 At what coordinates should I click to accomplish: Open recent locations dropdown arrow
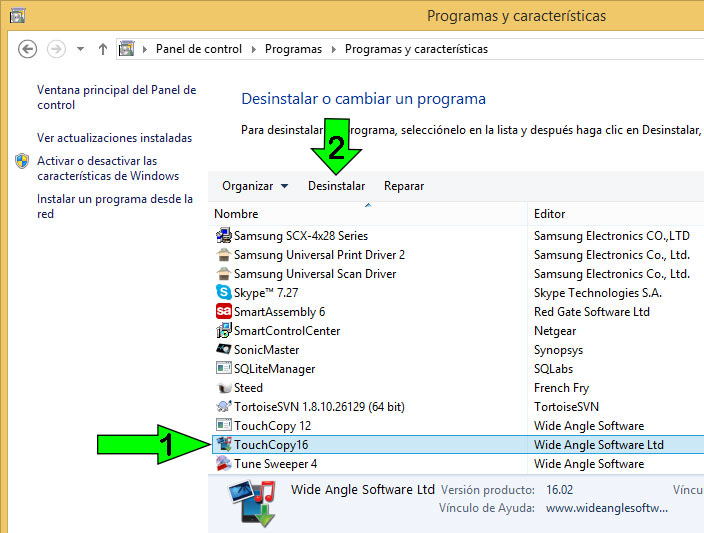click(80, 49)
